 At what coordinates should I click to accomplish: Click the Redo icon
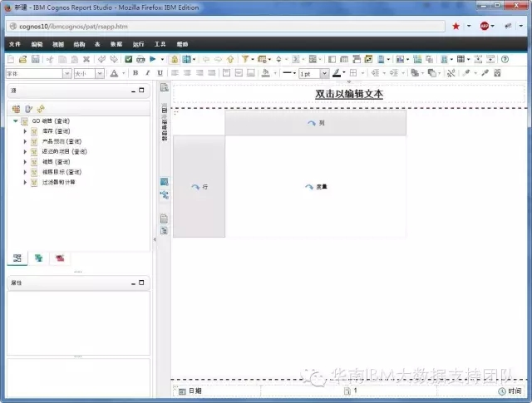coord(114,59)
